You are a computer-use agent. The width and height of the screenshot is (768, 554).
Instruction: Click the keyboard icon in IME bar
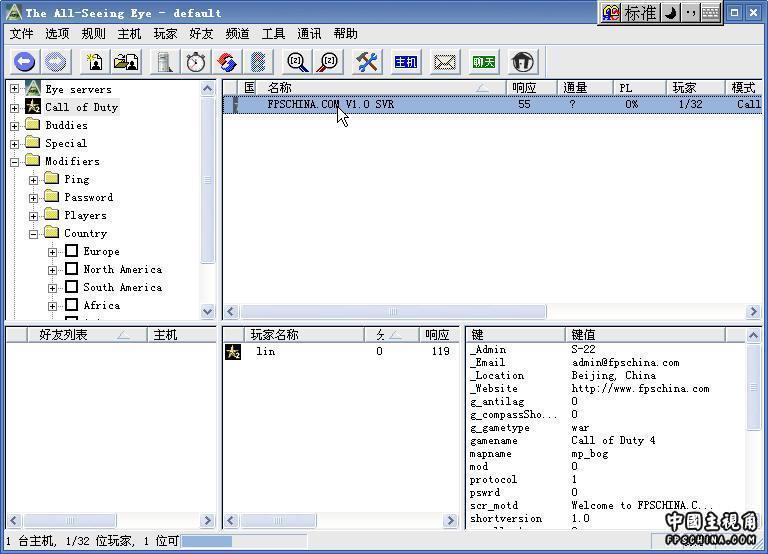tap(710, 13)
